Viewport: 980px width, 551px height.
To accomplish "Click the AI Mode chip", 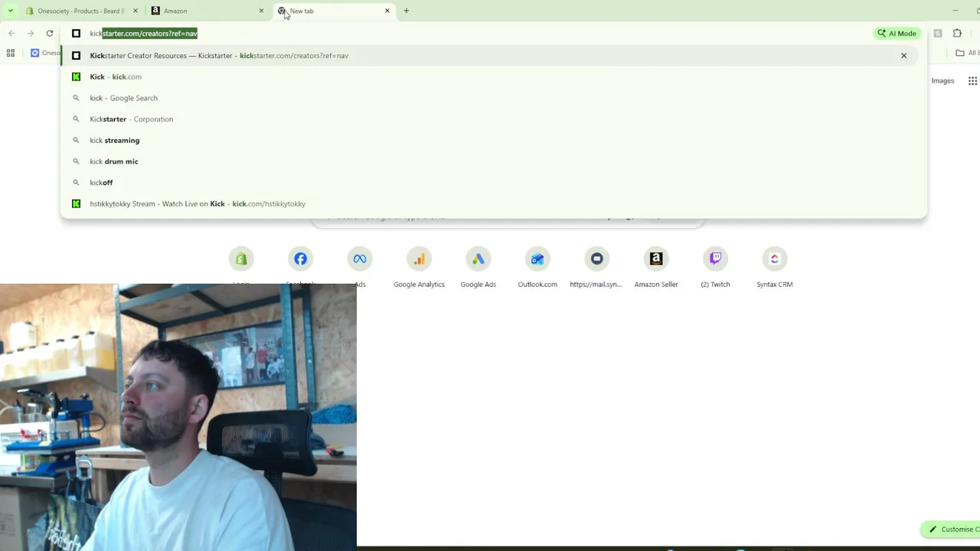I will click(897, 34).
